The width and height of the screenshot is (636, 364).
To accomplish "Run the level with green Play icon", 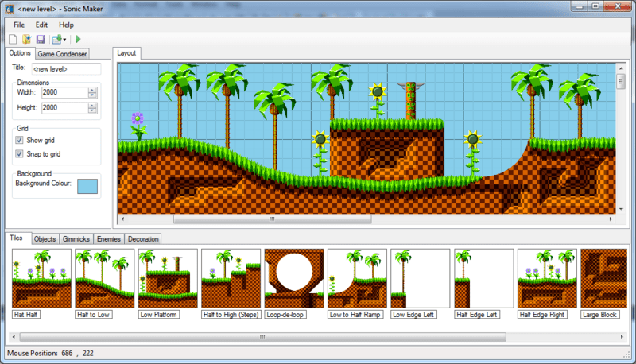I will (x=78, y=39).
